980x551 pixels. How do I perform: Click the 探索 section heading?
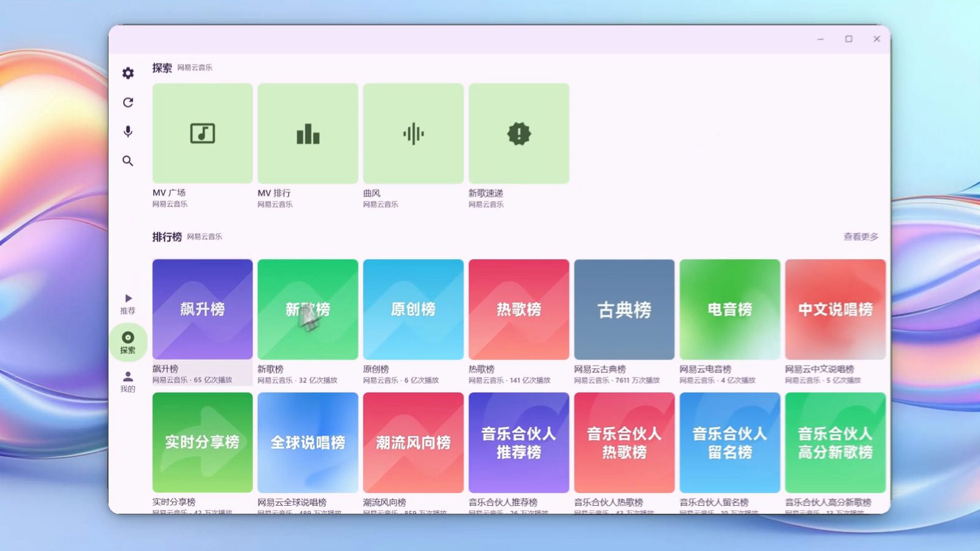(162, 67)
